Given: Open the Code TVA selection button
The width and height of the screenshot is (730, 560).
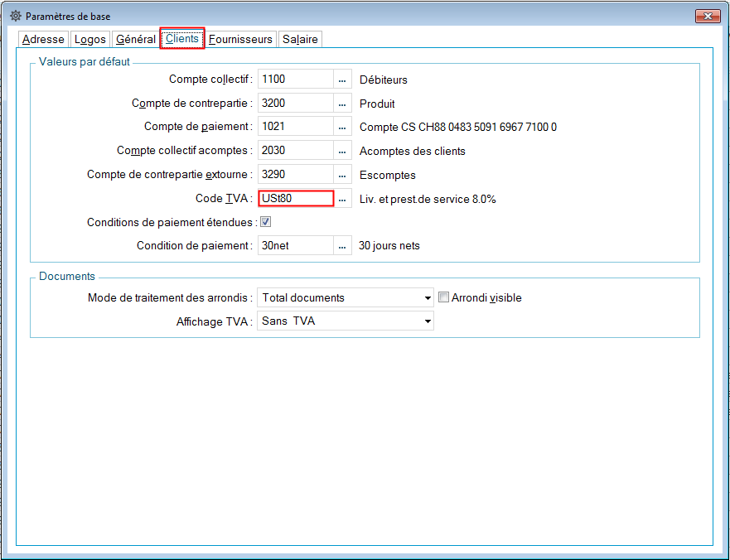Looking at the screenshot, I should coord(342,199).
